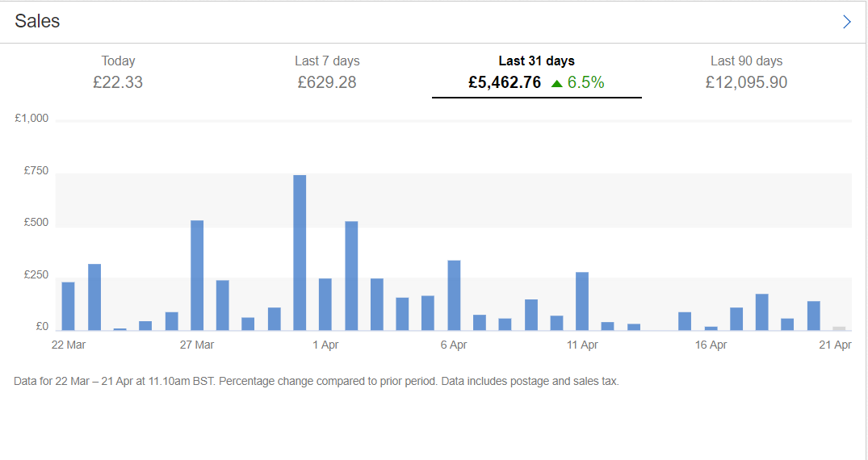Select the 6 Apr sales bar

point(454,295)
